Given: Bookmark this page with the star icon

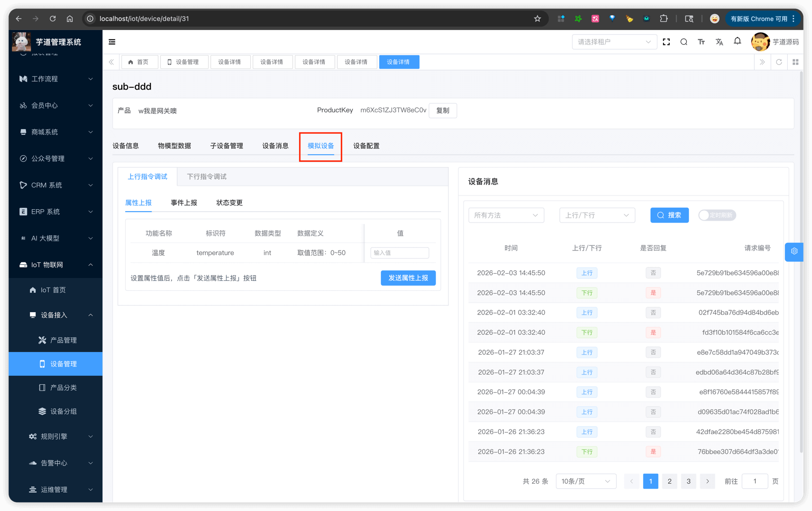Looking at the screenshot, I should (537, 19).
